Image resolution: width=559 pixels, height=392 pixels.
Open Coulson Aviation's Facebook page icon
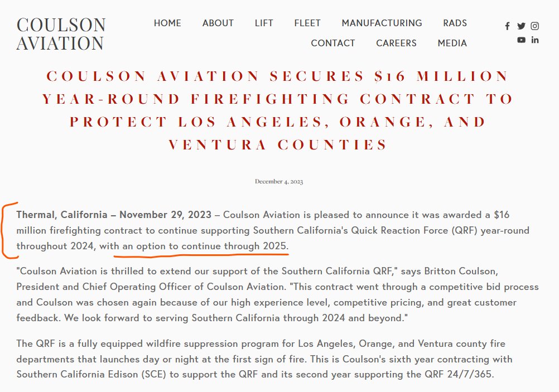(507, 26)
